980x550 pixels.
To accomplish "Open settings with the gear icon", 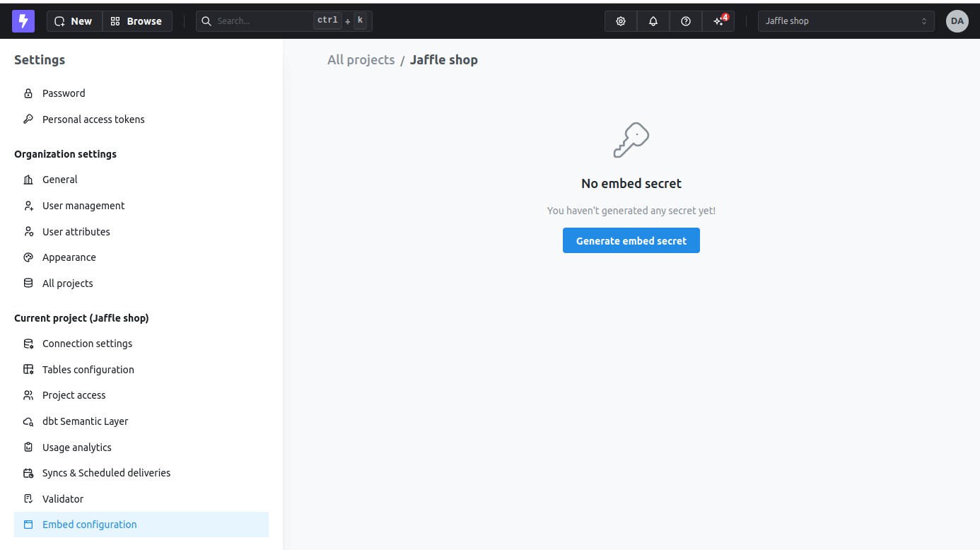I will coord(620,21).
